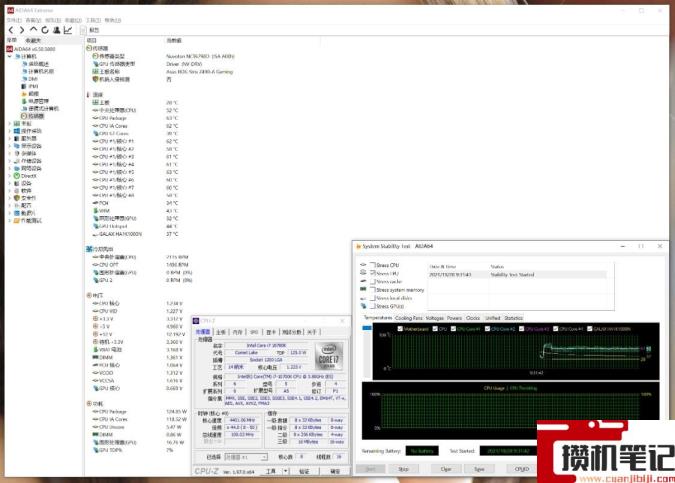The image size is (675, 483).
Task: Click the blue graph scale selector left of temperature graph
Action: pyautogui.click(x=367, y=328)
